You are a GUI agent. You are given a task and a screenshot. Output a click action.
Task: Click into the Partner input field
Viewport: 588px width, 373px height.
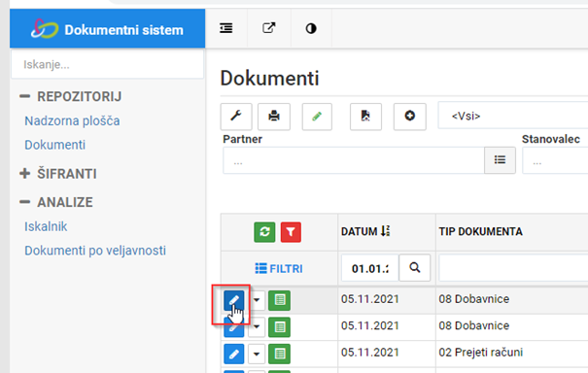353,160
